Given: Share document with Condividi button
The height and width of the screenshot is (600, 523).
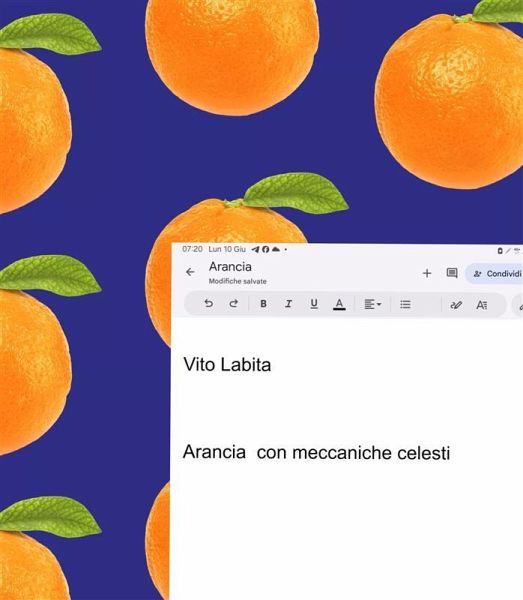Looking at the screenshot, I should (495, 274).
